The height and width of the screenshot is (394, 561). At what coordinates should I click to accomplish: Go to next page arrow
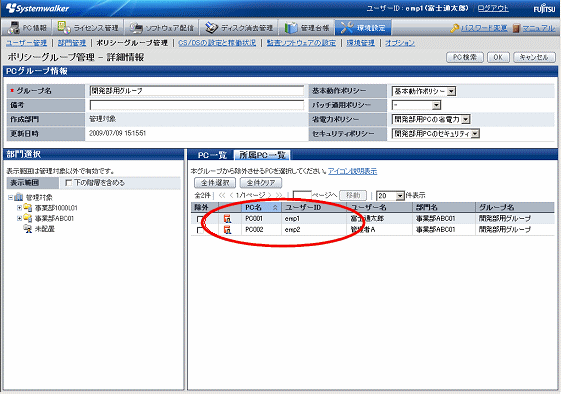pyautogui.click(x=270, y=195)
